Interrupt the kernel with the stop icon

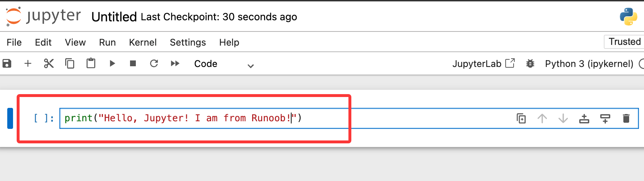tap(133, 64)
